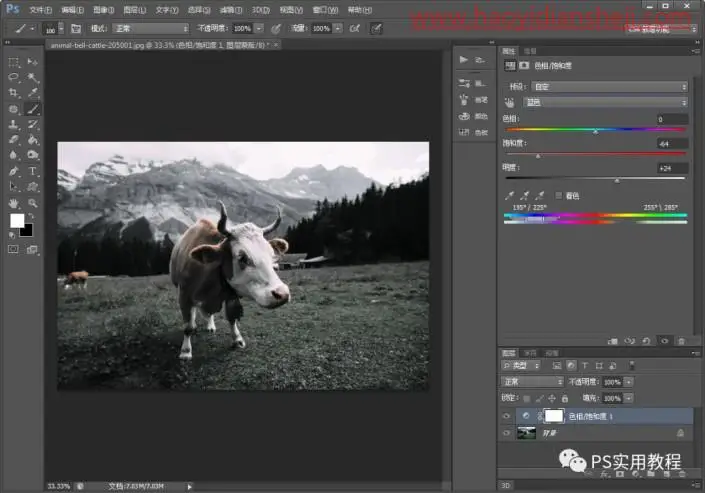705x493 pixels.
Task: Toggle lock all in the Layers panel
Action: (x=565, y=399)
